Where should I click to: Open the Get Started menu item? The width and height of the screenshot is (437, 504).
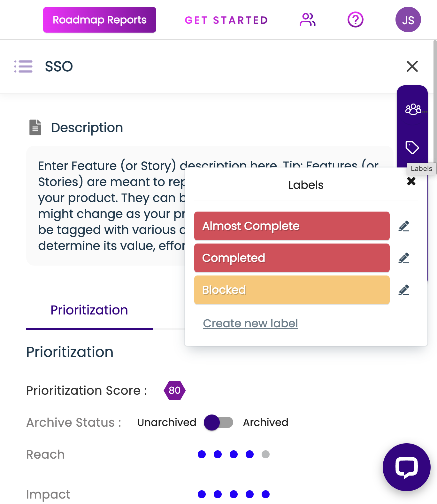[226, 20]
